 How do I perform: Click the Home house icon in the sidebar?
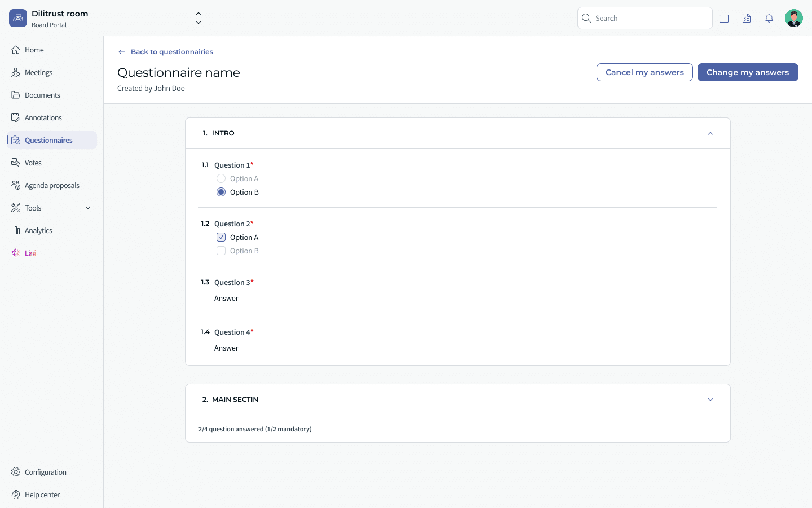(16, 50)
